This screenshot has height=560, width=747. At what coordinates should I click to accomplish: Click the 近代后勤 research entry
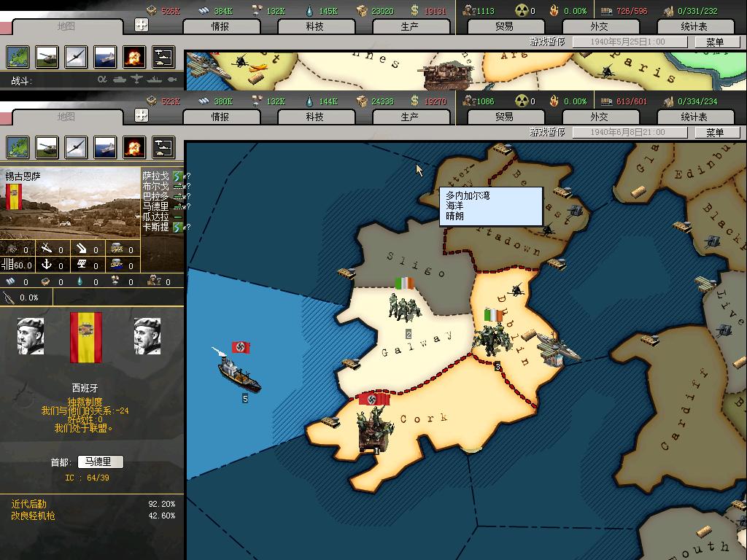tap(29, 504)
